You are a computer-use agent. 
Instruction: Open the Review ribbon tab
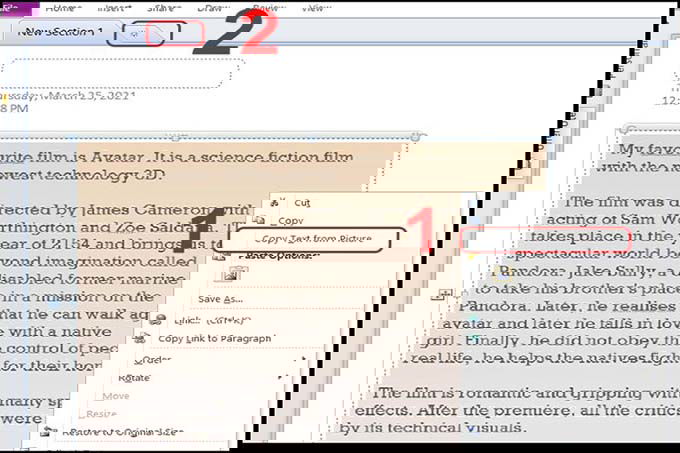tap(269, 8)
